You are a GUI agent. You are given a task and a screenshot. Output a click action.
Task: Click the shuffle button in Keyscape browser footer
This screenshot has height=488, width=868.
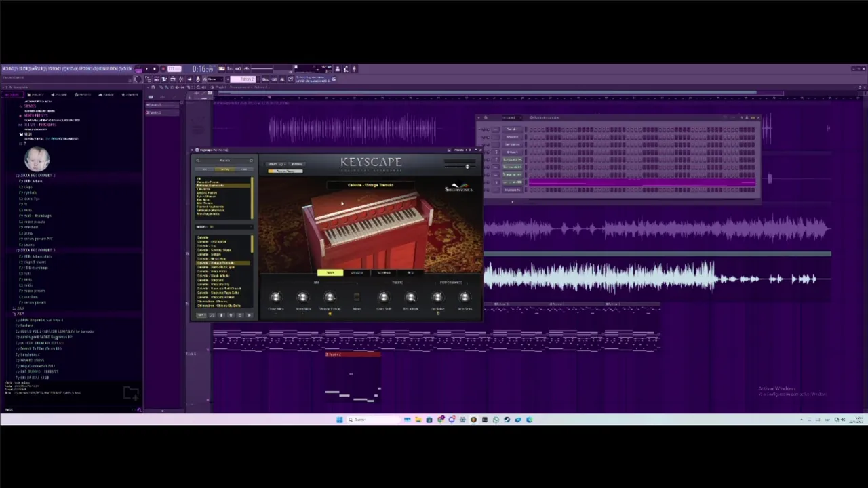[x=212, y=315]
